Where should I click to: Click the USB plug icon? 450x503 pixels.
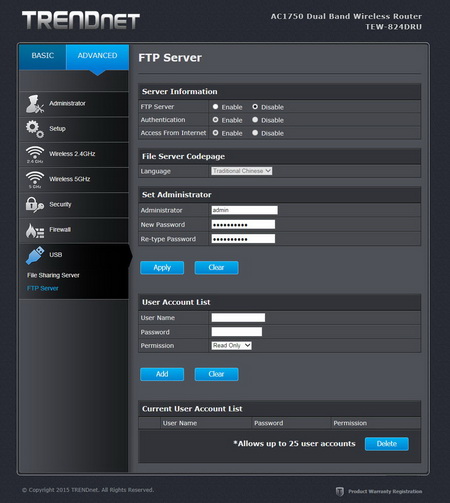(35, 255)
